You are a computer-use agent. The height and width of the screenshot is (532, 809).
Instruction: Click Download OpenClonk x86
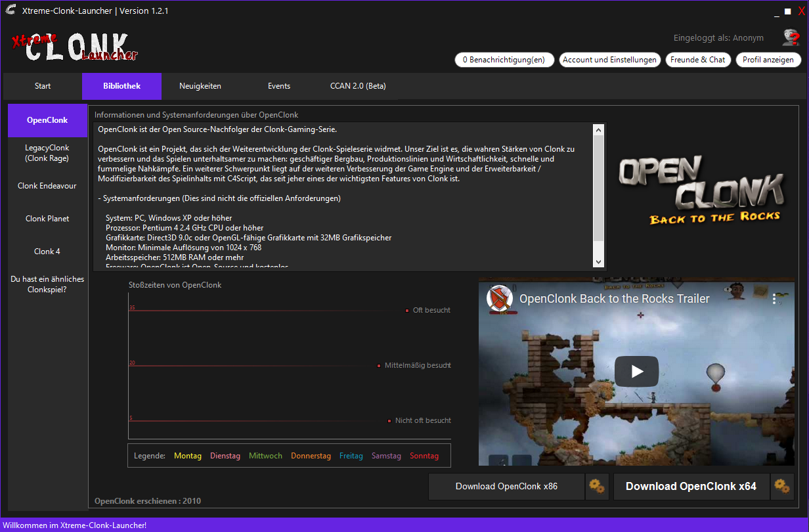(x=506, y=487)
